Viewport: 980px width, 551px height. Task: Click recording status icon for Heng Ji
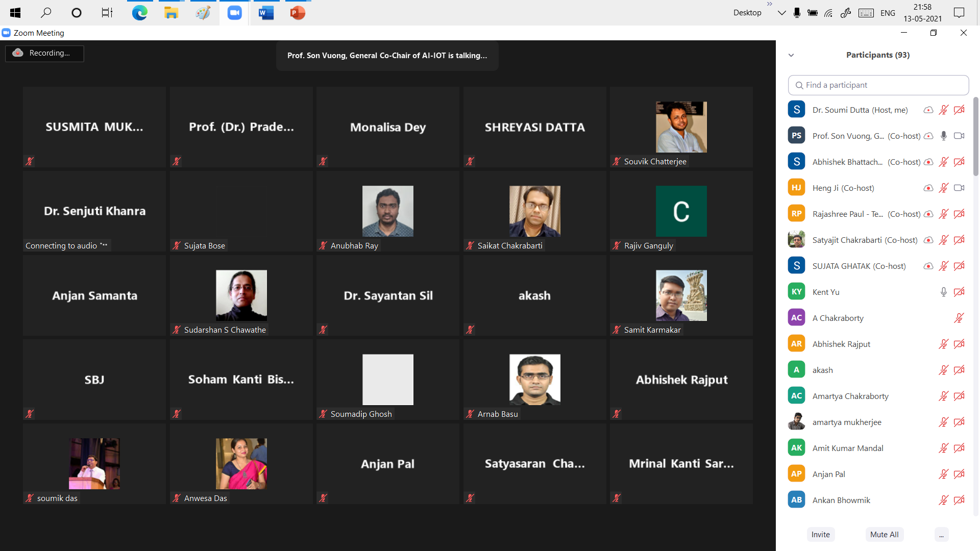click(x=928, y=188)
